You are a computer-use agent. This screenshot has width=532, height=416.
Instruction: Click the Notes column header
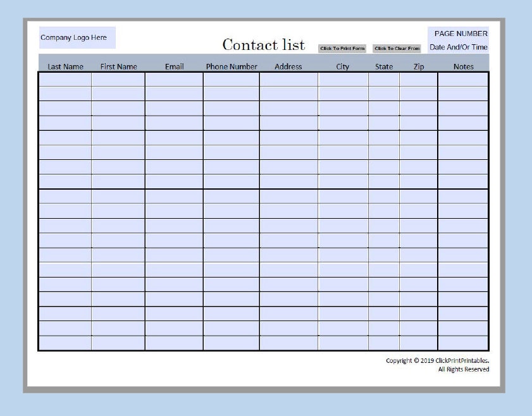click(464, 66)
